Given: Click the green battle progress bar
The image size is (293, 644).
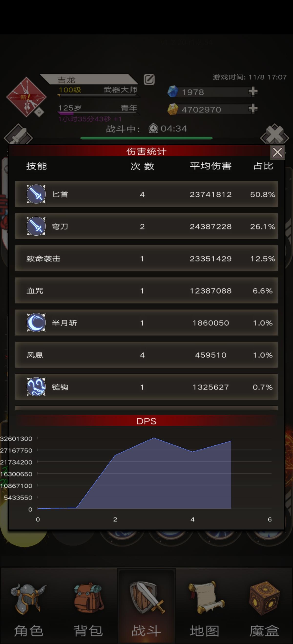Looking at the screenshot, I should [146, 138].
